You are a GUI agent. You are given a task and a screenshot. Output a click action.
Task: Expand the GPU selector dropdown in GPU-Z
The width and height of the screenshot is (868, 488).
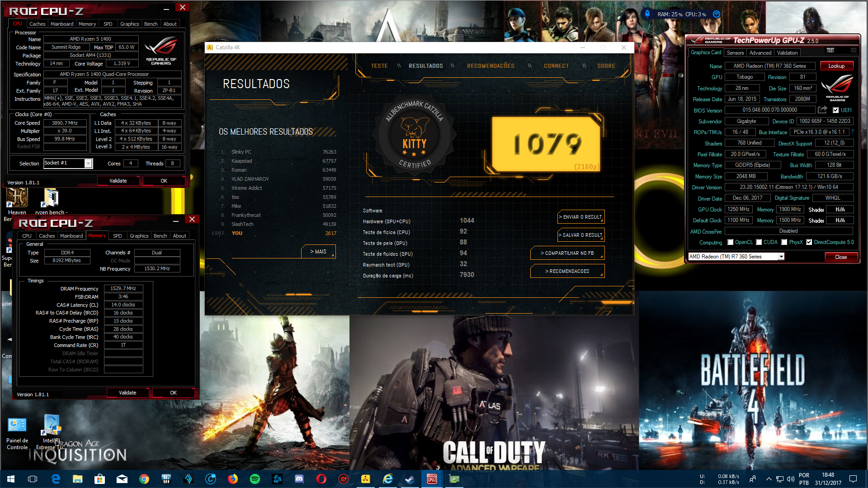tap(781, 257)
